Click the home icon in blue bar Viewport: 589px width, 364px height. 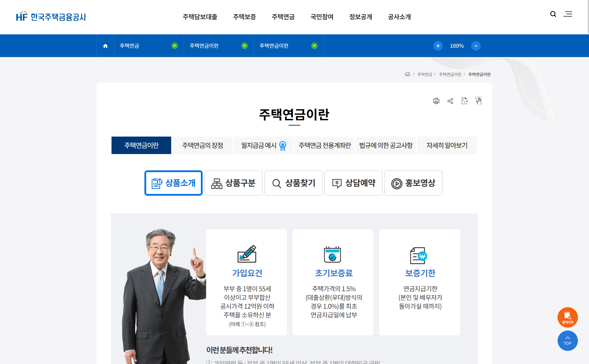[x=105, y=46]
